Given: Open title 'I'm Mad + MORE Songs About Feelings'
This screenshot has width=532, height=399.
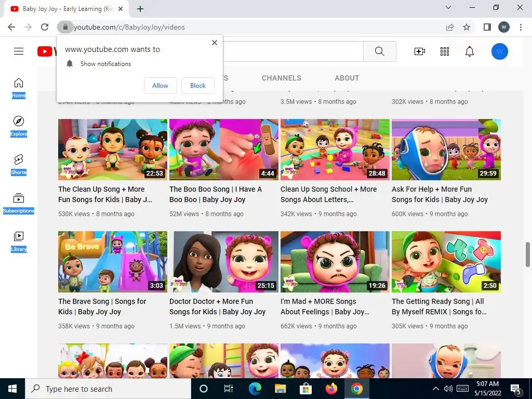Looking at the screenshot, I should point(325,307).
